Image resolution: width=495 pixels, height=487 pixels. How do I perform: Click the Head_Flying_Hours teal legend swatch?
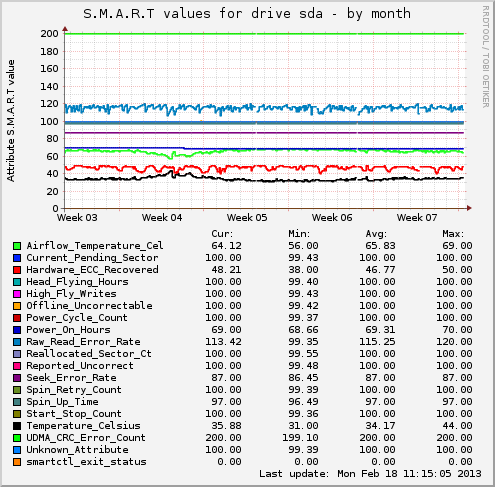click(x=17, y=282)
